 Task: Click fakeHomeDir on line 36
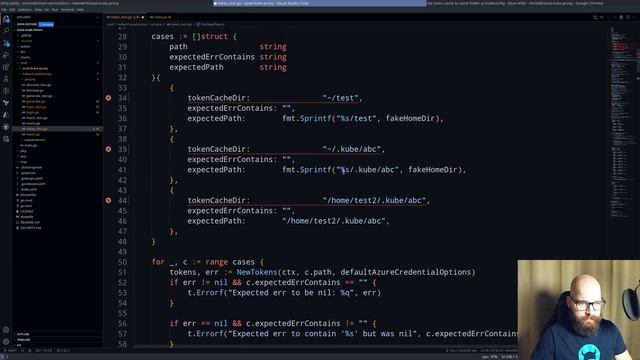410,118
